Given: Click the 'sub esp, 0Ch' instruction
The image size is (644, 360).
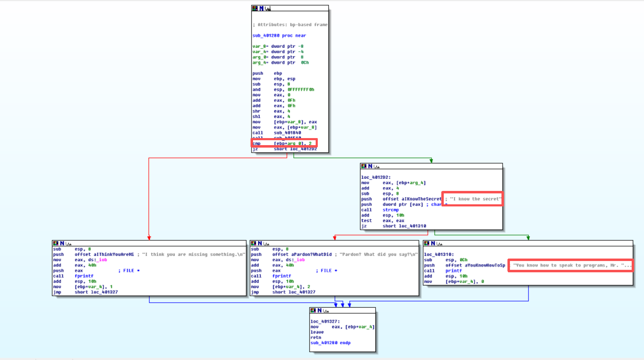Looking at the screenshot, I should click(x=446, y=260).
